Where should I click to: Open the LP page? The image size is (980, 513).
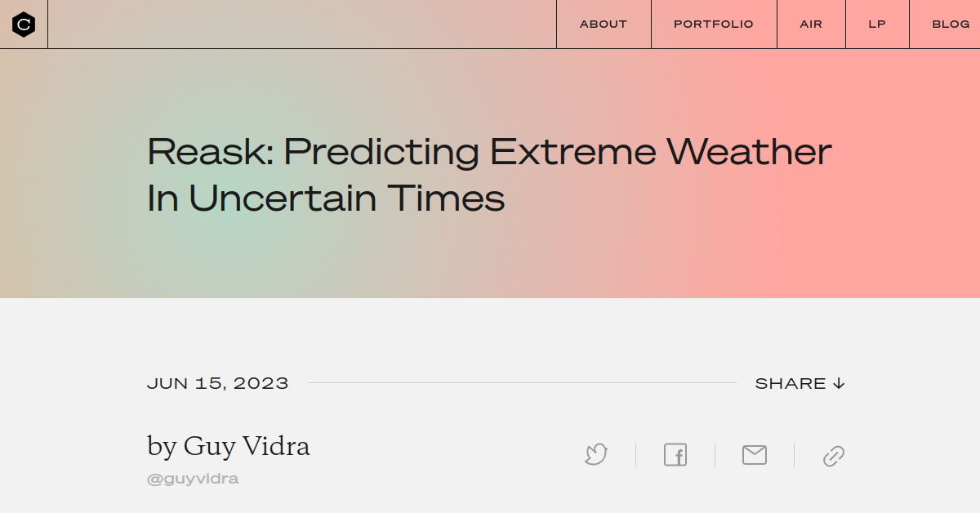[x=876, y=24]
